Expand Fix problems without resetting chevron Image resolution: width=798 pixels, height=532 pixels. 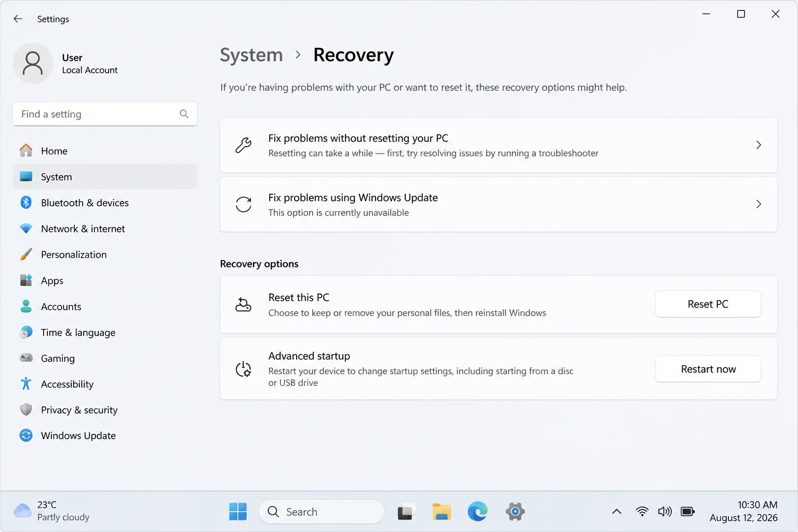(759, 145)
